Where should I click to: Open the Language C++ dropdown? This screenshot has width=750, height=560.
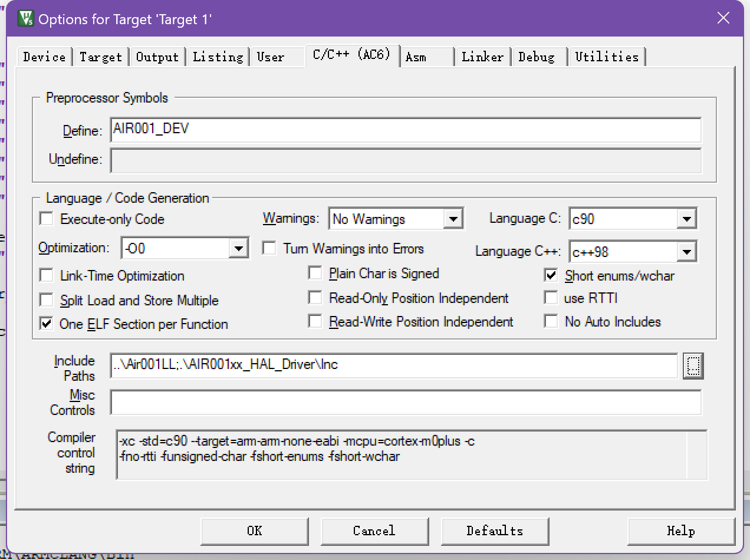686,252
